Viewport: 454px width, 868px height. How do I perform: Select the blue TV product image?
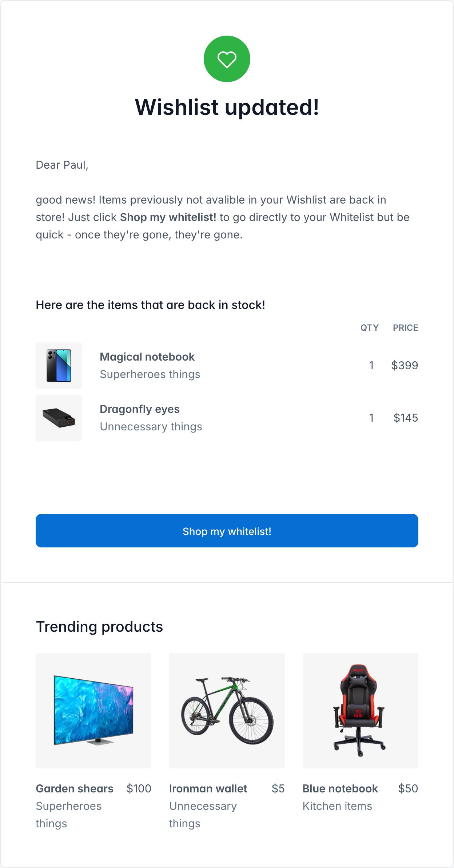(93, 710)
